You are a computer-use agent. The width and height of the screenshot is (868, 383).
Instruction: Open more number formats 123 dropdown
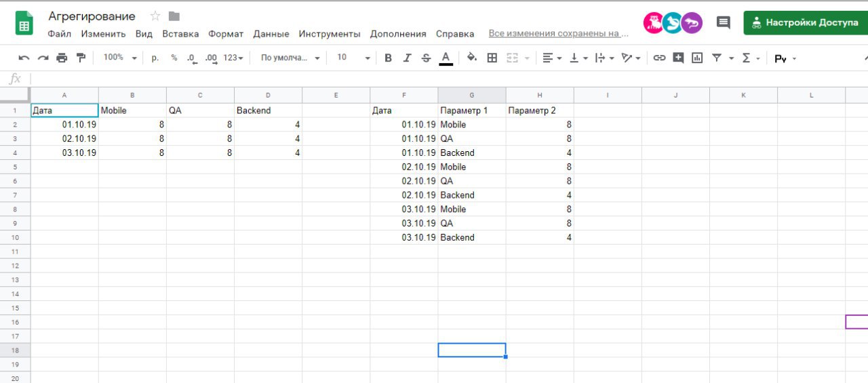click(x=234, y=58)
